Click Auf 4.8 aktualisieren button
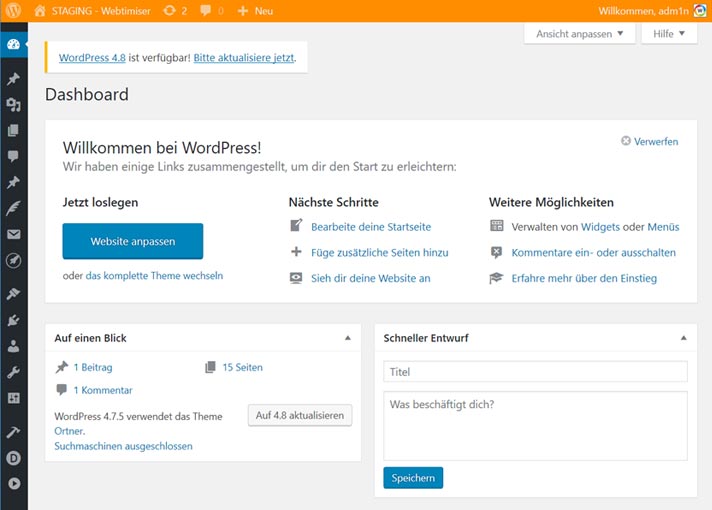The width and height of the screenshot is (712, 510). (x=300, y=415)
